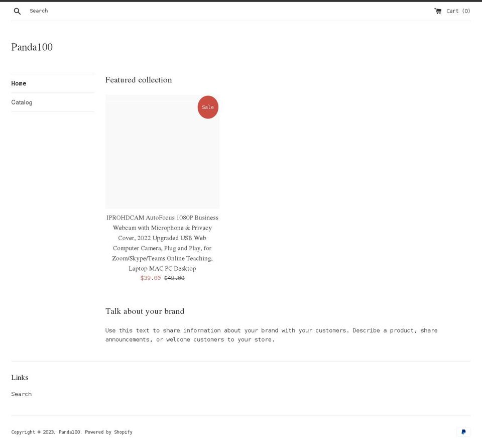Click the $39.00 sale price

(150, 278)
